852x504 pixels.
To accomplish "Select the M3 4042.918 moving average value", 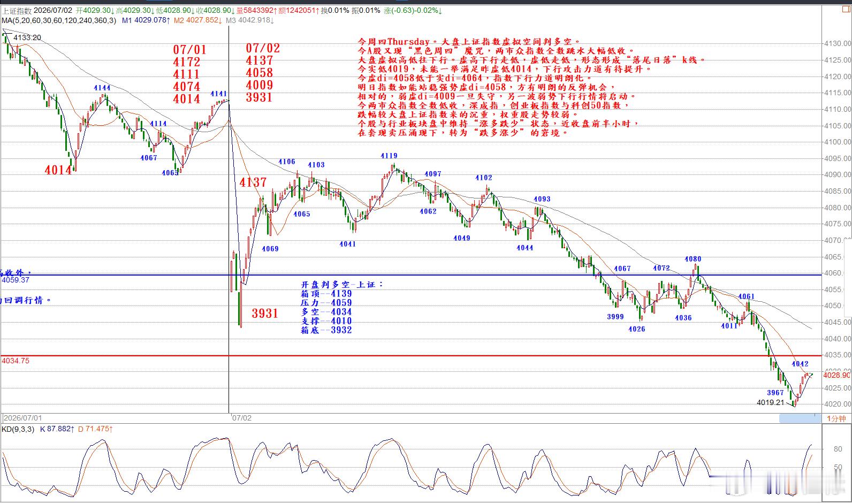I will click(249, 20).
